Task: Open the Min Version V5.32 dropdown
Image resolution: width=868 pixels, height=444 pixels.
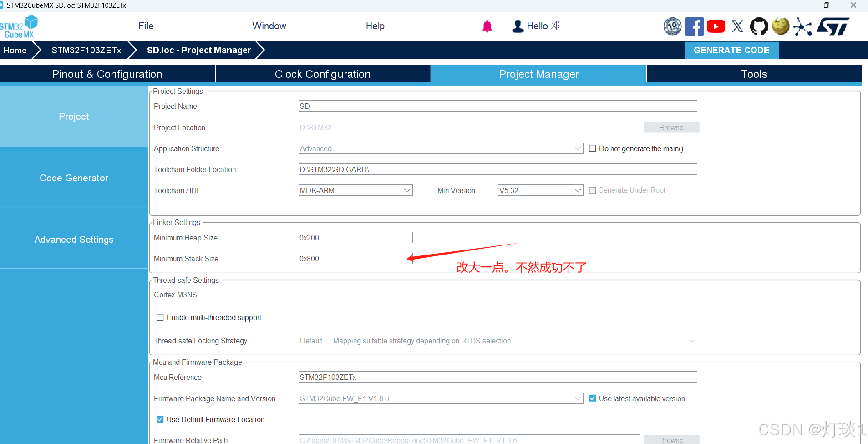Action: (540, 190)
